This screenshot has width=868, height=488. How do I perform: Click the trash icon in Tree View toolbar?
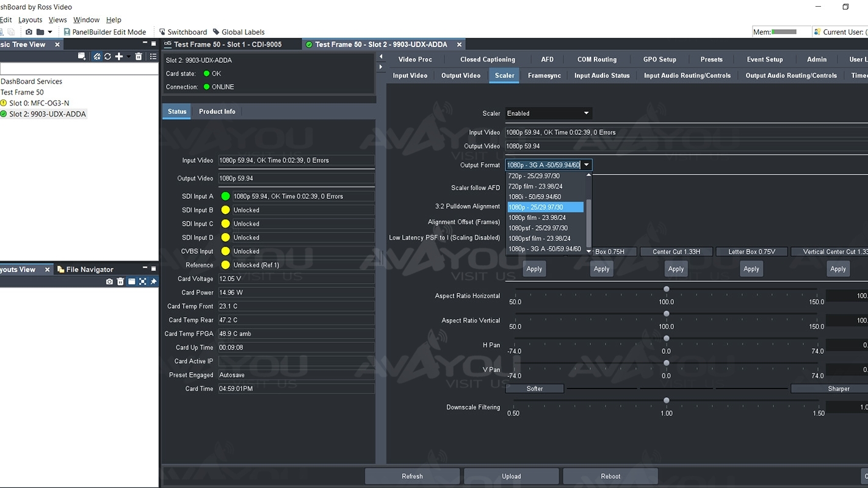coord(139,56)
